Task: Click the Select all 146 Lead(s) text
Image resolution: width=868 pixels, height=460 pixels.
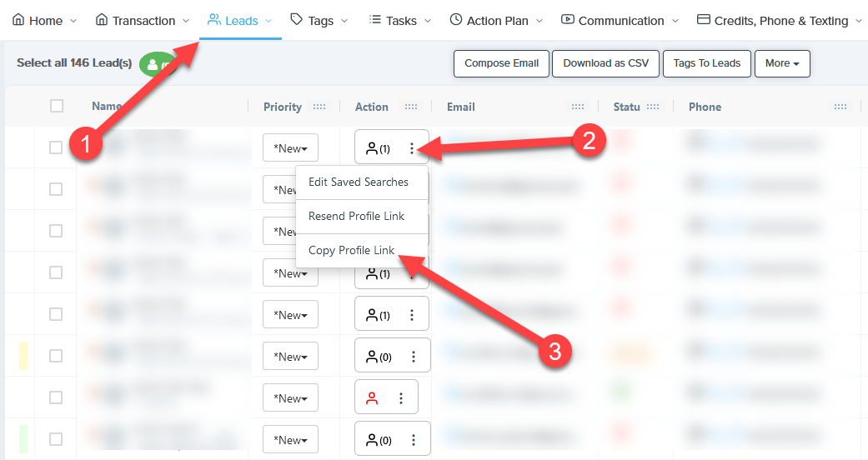Action: pos(73,62)
